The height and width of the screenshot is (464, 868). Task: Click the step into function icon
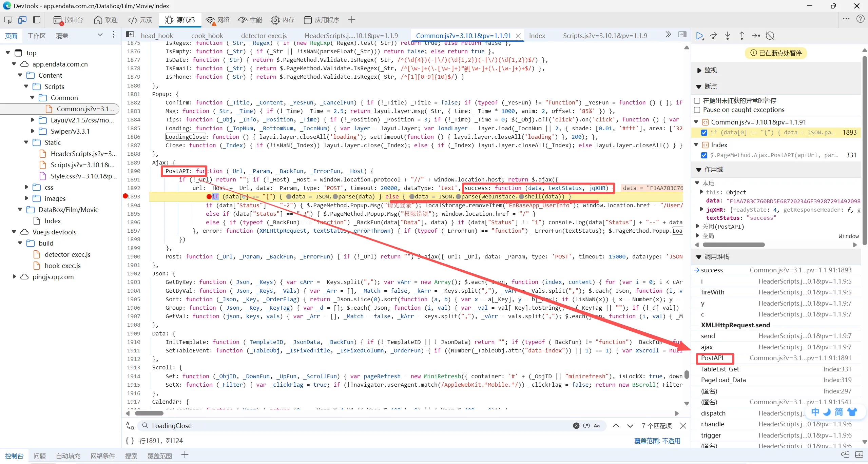(728, 36)
